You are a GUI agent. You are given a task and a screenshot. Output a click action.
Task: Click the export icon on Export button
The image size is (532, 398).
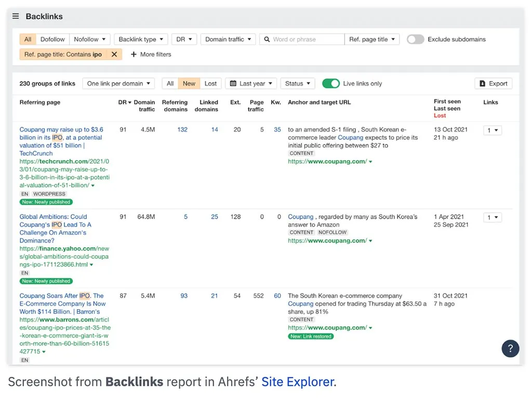click(481, 83)
